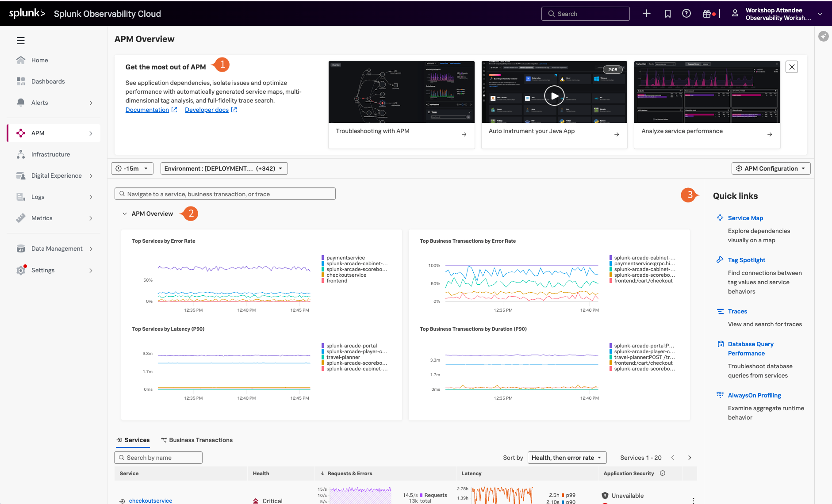Go to the next page of services
Viewport: 832px width, 504px height.
coord(690,458)
